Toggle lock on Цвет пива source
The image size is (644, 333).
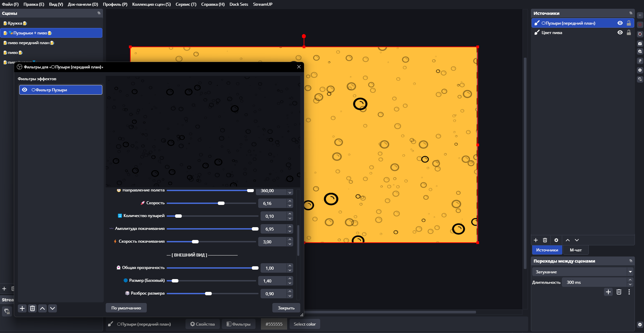pos(629,33)
